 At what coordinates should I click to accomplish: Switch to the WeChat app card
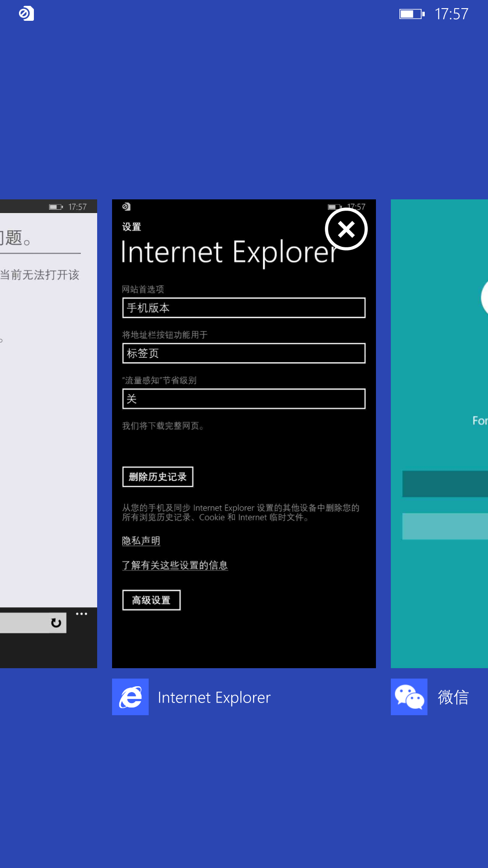click(x=439, y=434)
